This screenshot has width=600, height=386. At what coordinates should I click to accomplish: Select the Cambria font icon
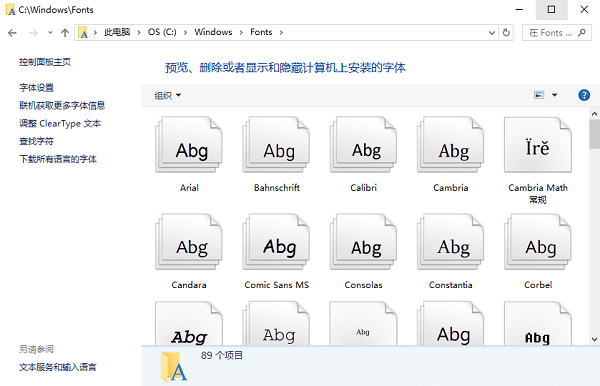[451, 145]
